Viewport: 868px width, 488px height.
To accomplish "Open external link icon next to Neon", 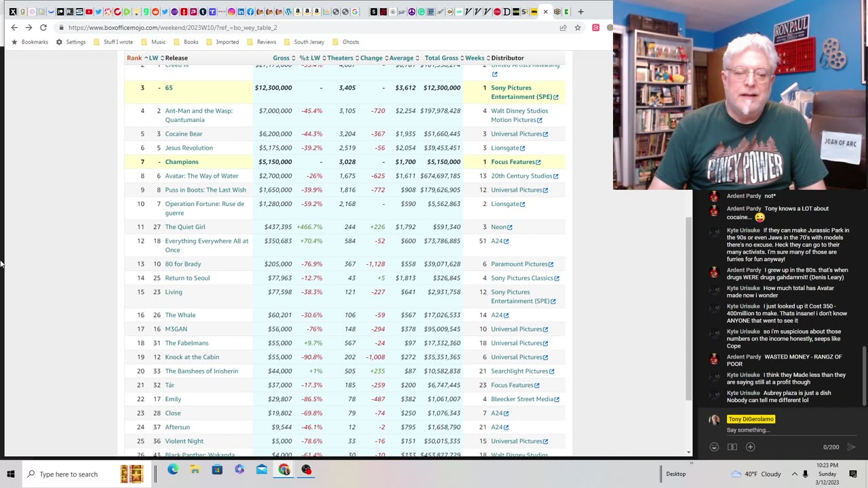I will coord(510,227).
